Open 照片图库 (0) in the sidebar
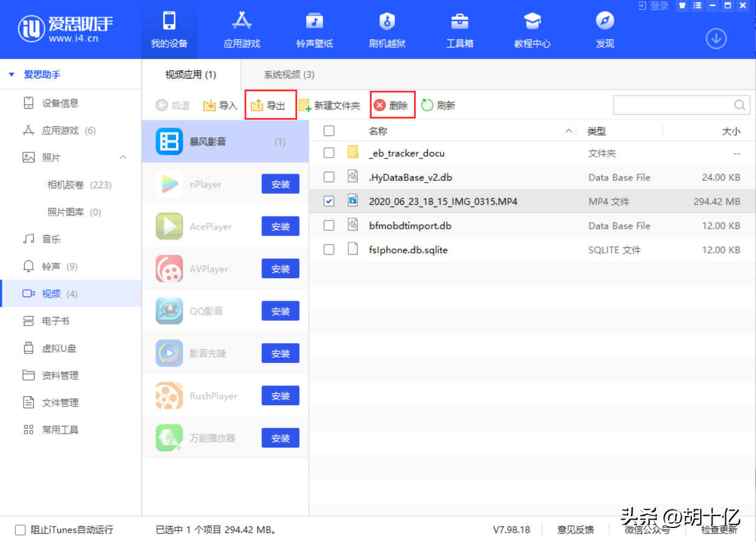Image resolution: width=756 pixels, height=542 pixels. (71, 212)
